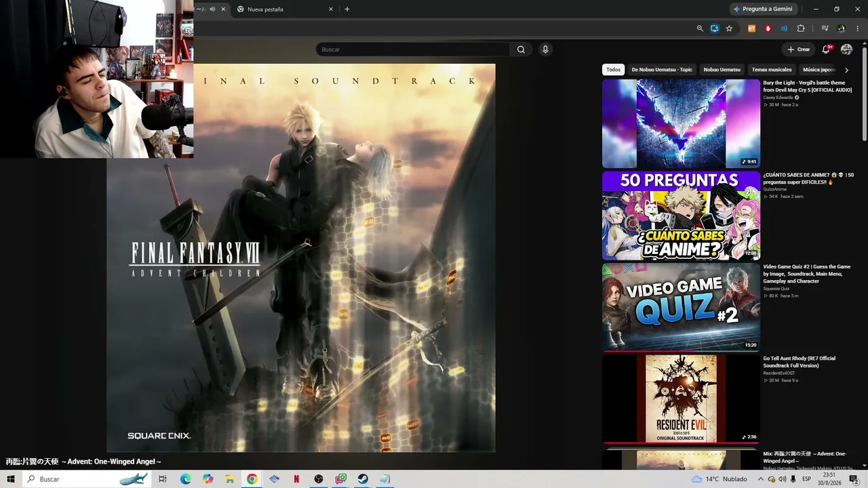Bookmark this page with the star icon
Screen dimensions: 868x488
coord(729,28)
